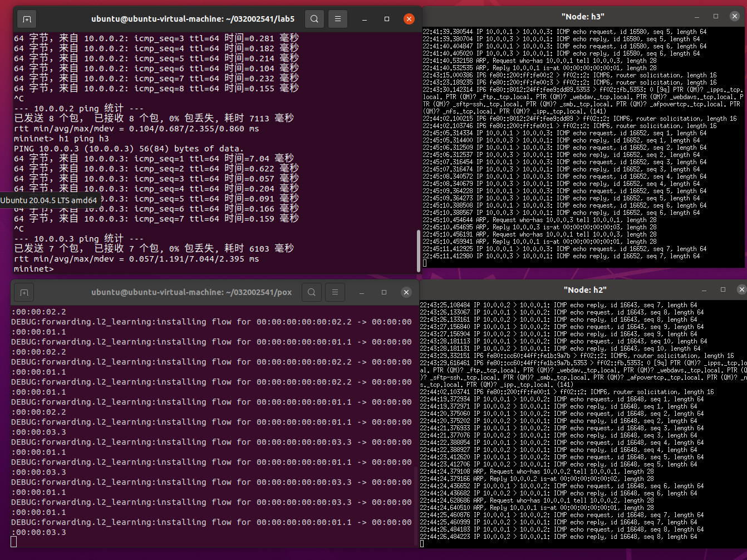The width and height of the screenshot is (747, 560).
Task: Click the "Node: h3" window title
Action: pyautogui.click(x=583, y=17)
